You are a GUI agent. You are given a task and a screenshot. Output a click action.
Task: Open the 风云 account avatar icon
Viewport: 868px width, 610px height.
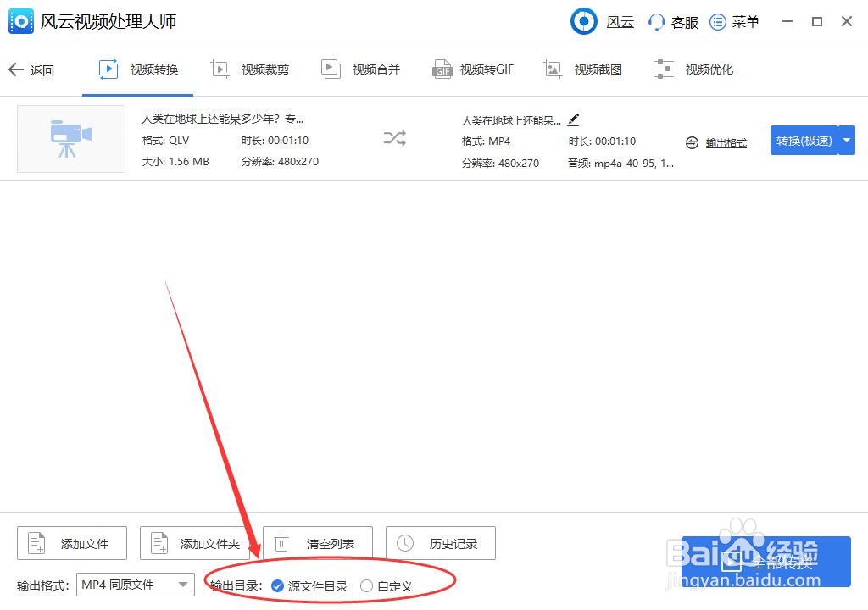(583, 21)
